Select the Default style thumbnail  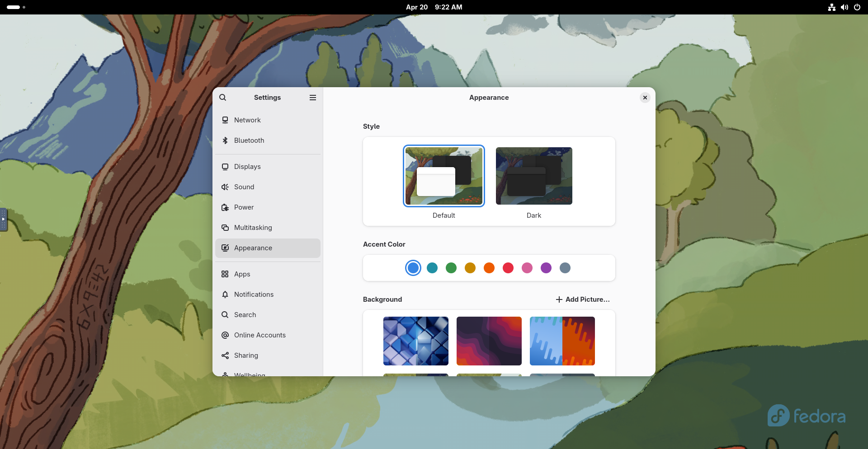click(x=444, y=176)
